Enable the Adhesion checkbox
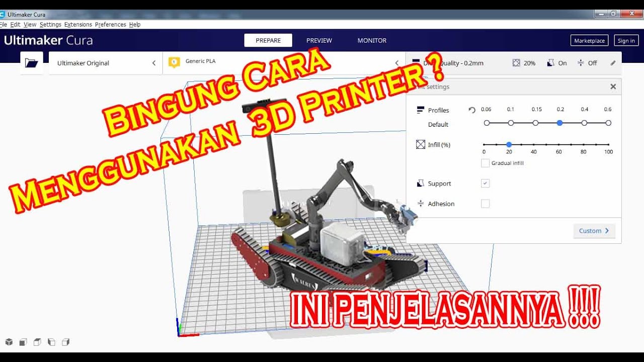This screenshot has width=644, height=362. [485, 204]
